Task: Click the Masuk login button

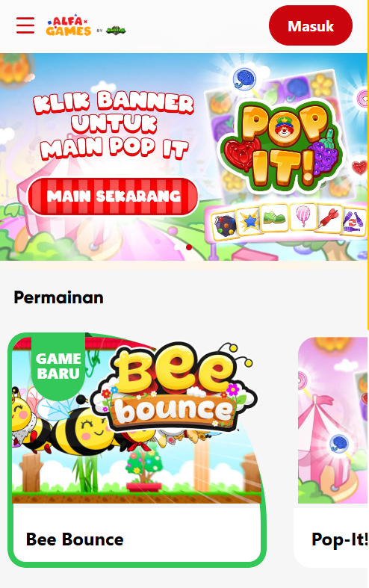Action: (x=311, y=25)
